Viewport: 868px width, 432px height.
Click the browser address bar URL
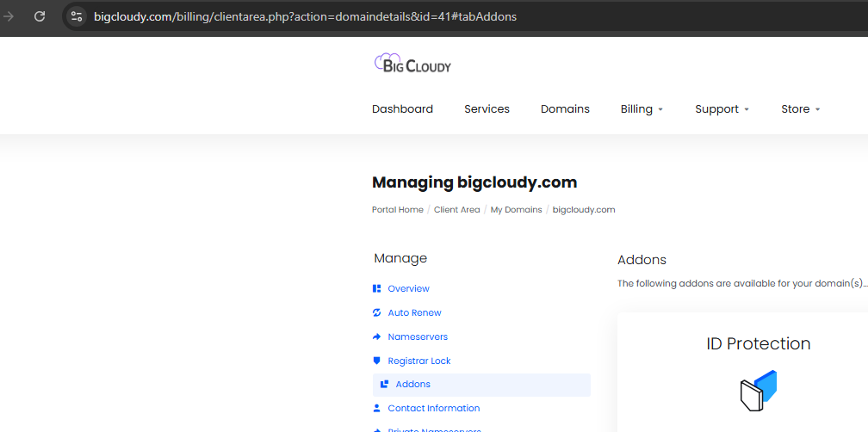305,16
